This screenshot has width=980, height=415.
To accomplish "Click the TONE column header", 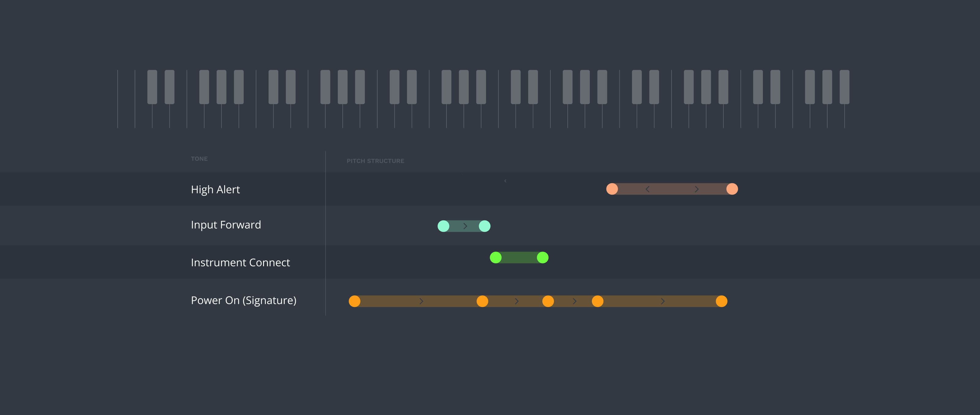I will coord(199,159).
